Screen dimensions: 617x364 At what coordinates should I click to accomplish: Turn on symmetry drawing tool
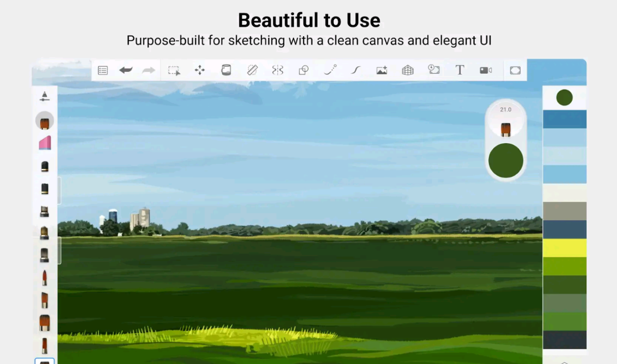278,70
